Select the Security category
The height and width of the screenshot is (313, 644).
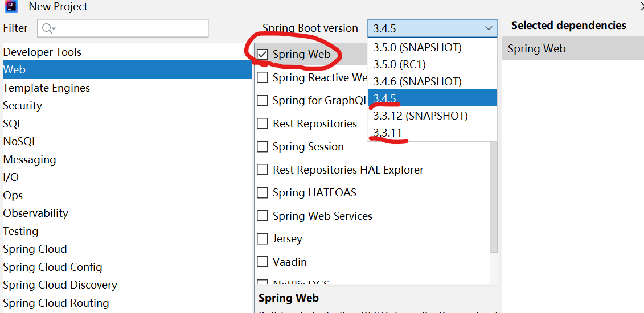pyautogui.click(x=128, y=105)
